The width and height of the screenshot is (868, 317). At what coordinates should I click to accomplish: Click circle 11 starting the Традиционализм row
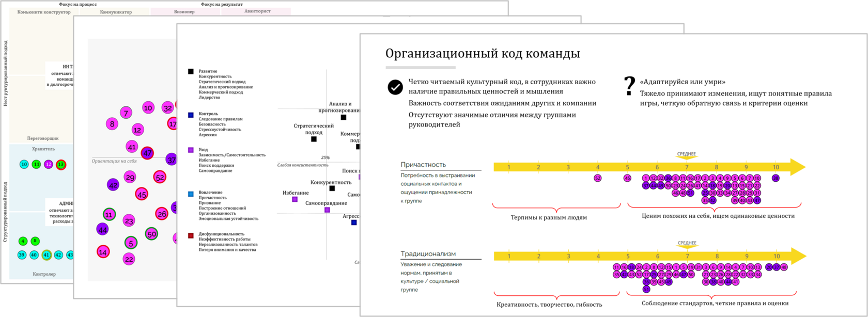(x=616, y=267)
